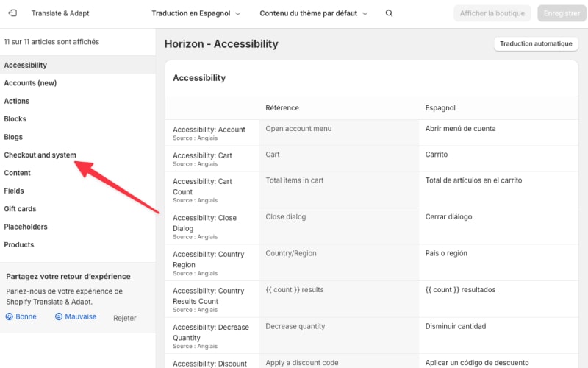Screen dimensions: 588x368
Task: Click the Mauvaise sad face icon
Action: 59,316
